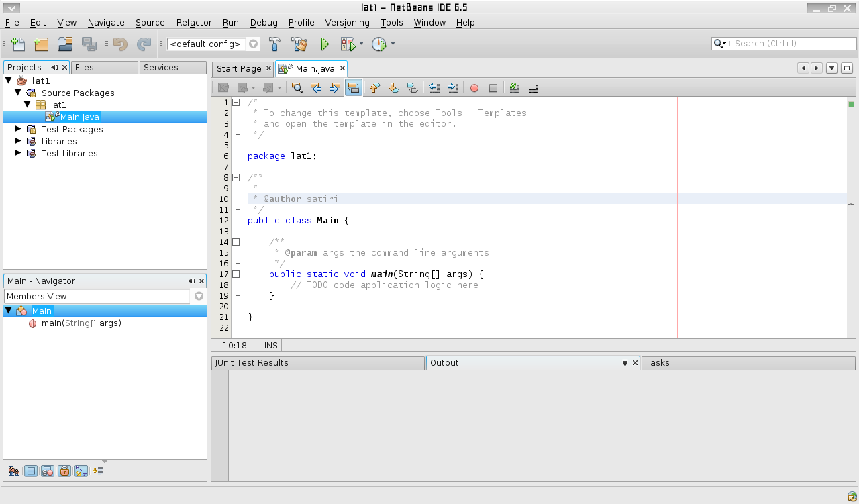Toggle Highlight Search in editor toolbar
859x504 pixels.
[354, 88]
